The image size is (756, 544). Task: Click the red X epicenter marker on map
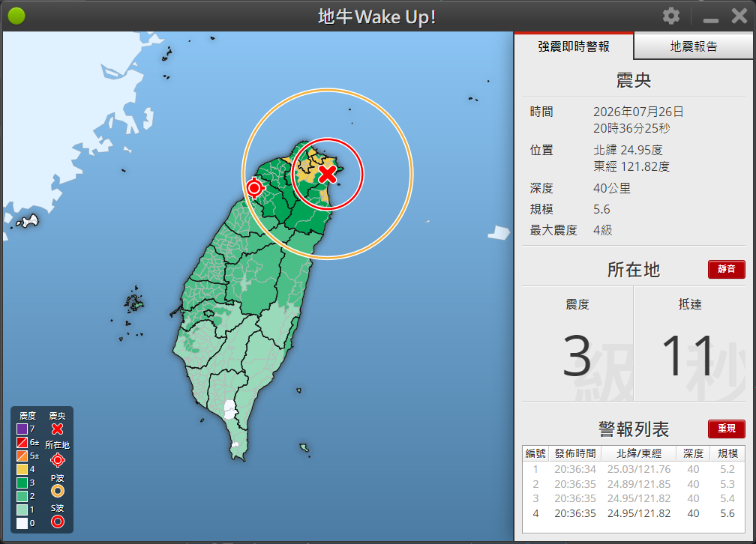pos(328,174)
